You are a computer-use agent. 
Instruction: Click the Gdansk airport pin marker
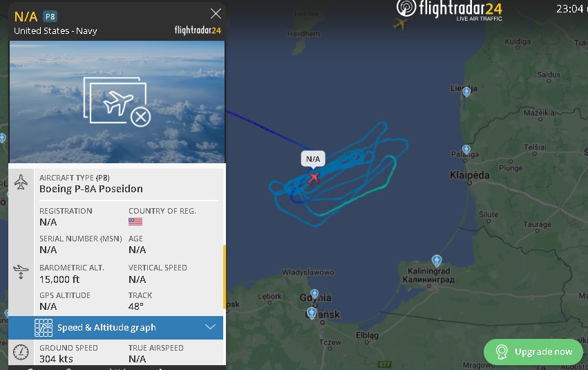[x=312, y=313]
